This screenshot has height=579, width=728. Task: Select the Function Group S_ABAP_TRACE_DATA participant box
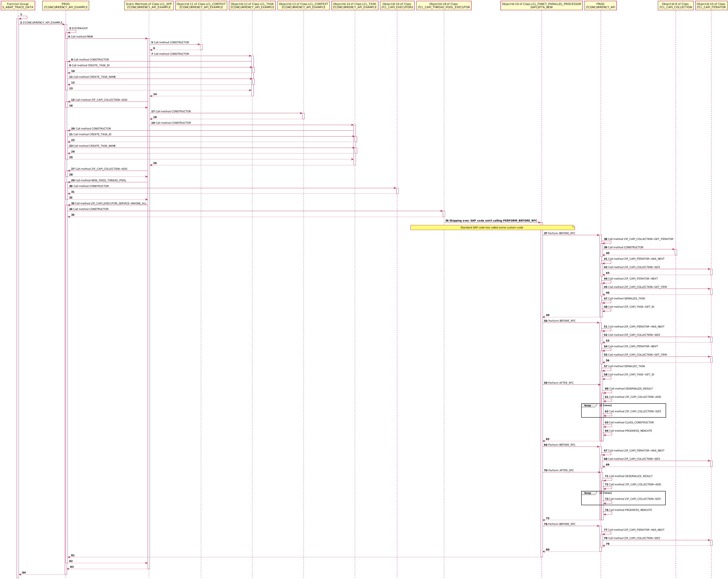point(18,6)
